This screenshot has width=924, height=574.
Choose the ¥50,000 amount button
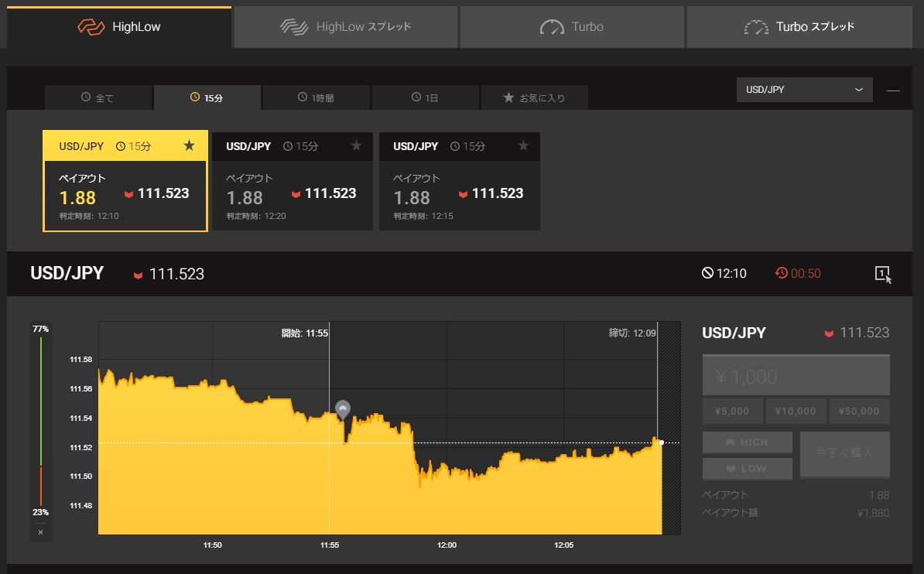point(859,412)
